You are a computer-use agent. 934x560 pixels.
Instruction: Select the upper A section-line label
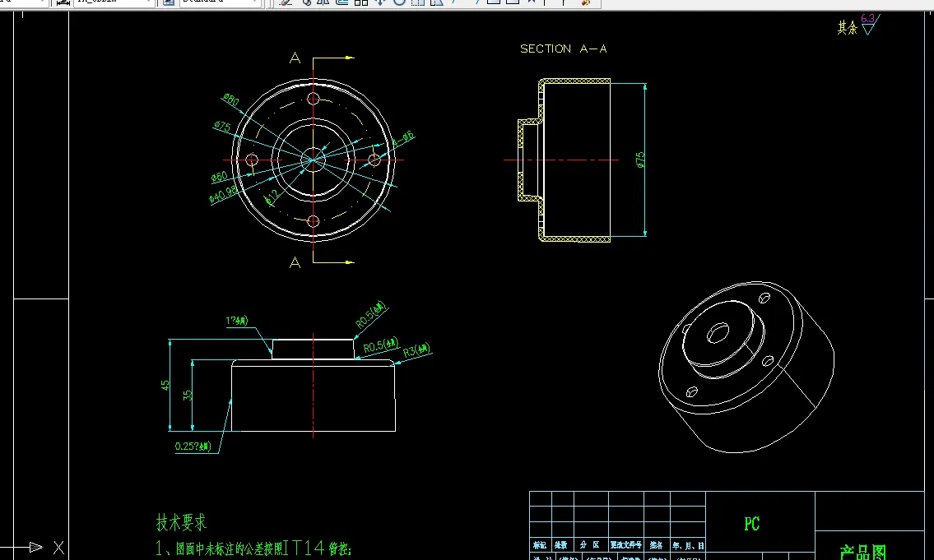tap(295, 58)
